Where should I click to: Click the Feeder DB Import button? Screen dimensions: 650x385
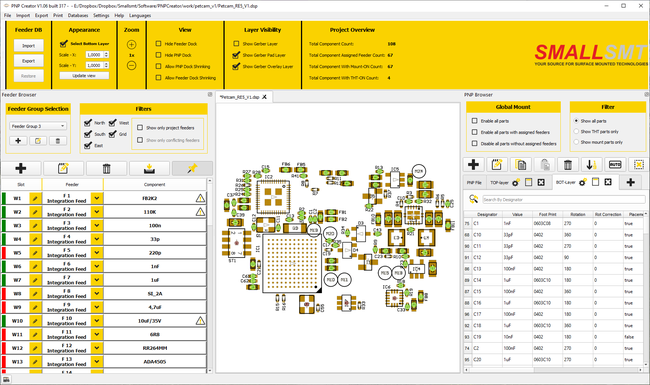coord(29,46)
